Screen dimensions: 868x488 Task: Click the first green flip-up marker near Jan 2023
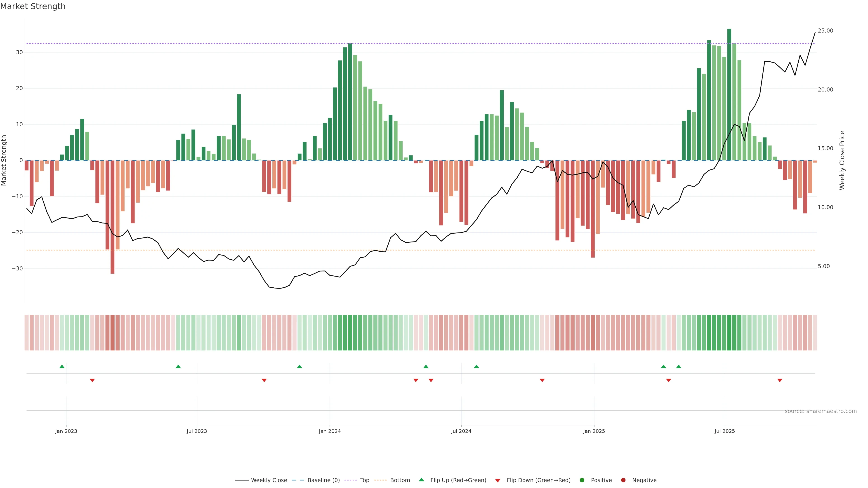point(62,366)
